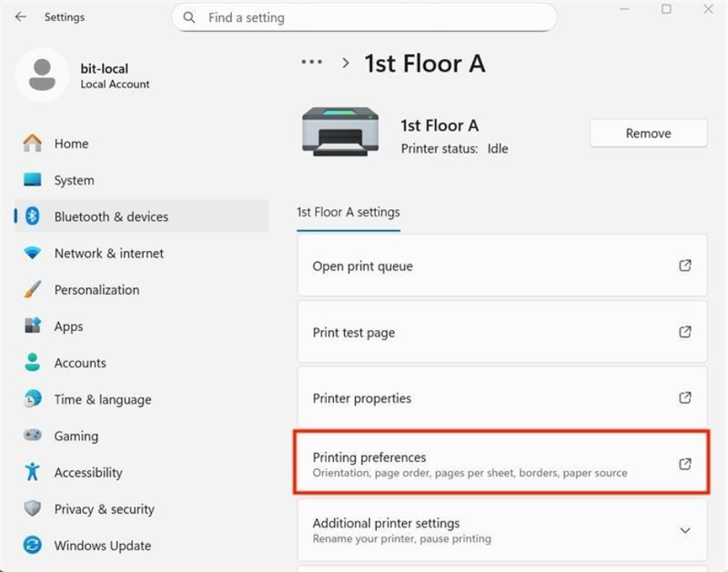
Task: Click the 1st Floor A printer image
Action: (x=340, y=131)
